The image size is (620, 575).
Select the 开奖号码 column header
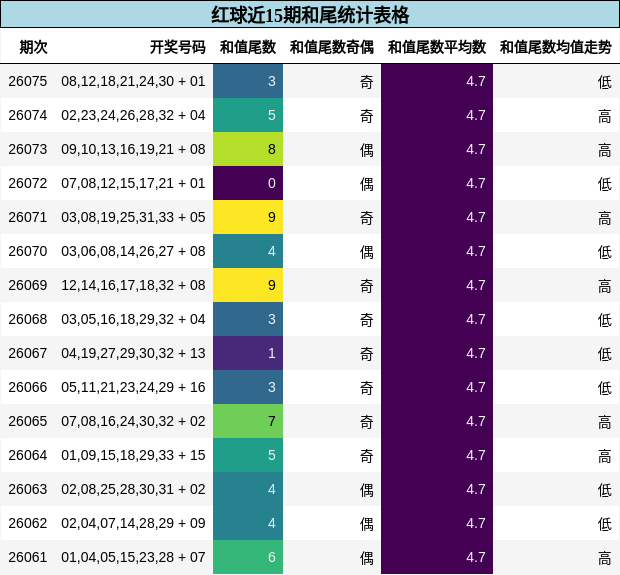coord(178,47)
